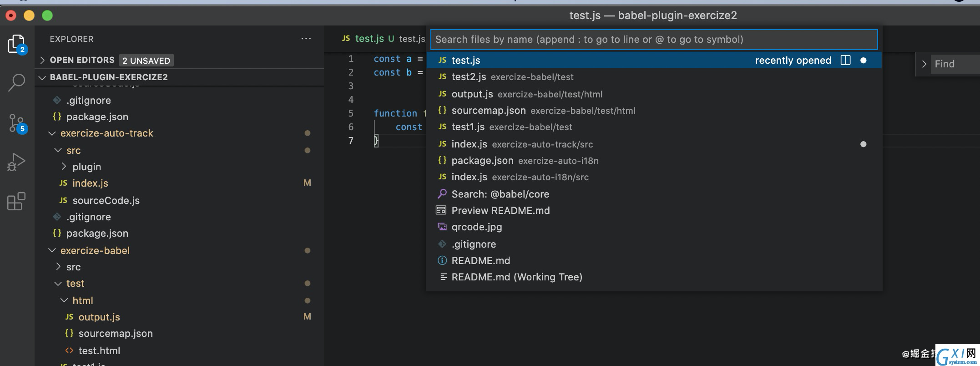The width and height of the screenshot is (980, 366).
Task: Expand the OPEN EDITORS section
Action: (x=42, y=60)
